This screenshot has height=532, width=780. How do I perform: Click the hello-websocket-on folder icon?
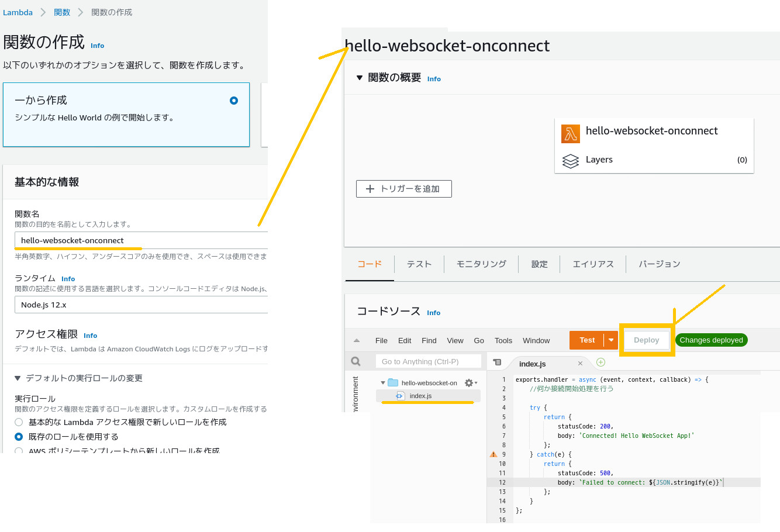(393, 382)
